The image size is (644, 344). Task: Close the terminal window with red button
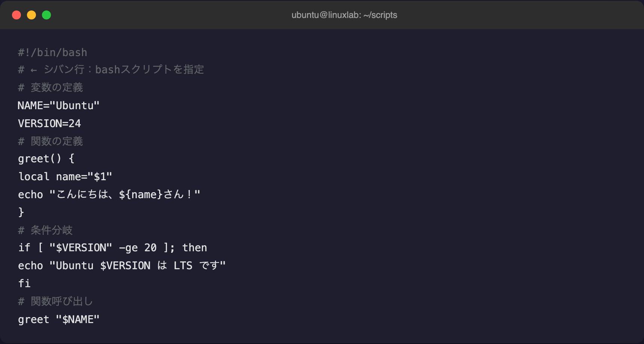16,15
